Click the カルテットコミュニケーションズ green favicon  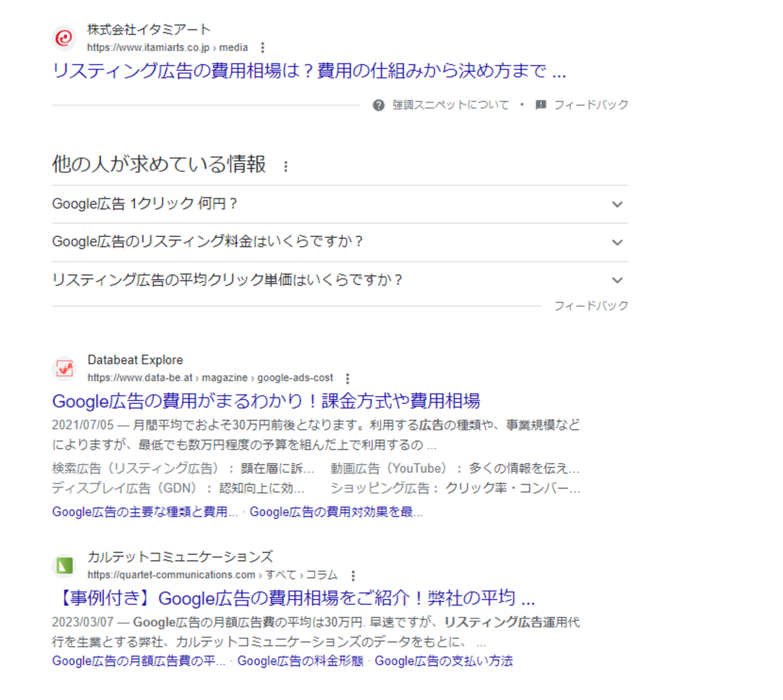coord(64,566)
